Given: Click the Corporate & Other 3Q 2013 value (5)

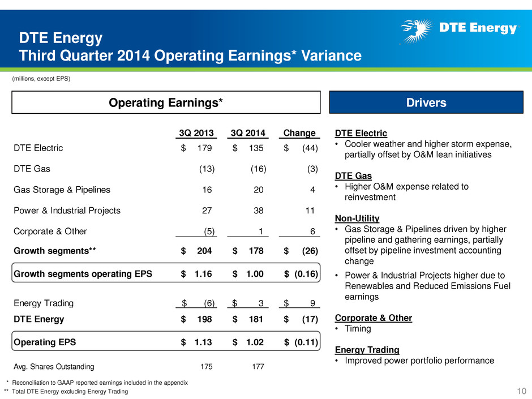Looking at the screenshot, I should [209, 231].
